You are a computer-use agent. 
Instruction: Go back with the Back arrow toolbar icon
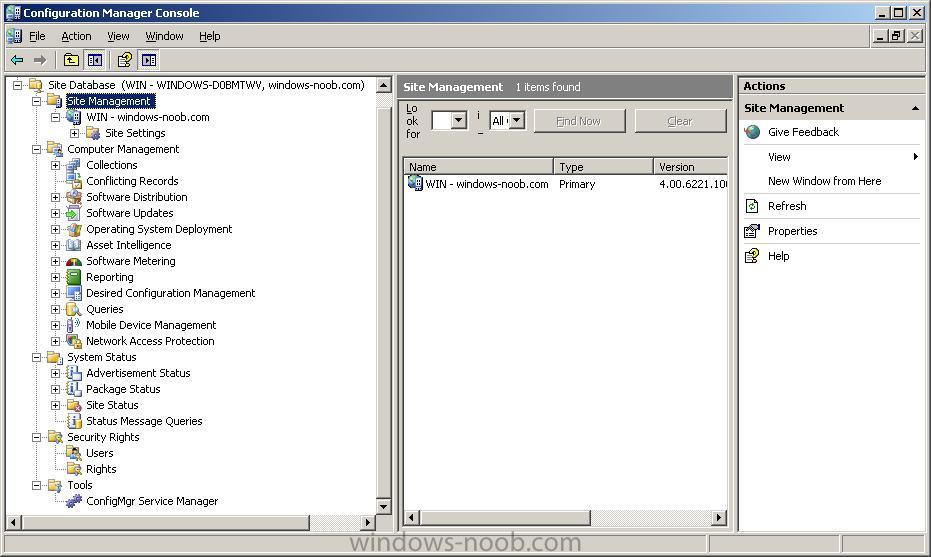coord(17,60)
